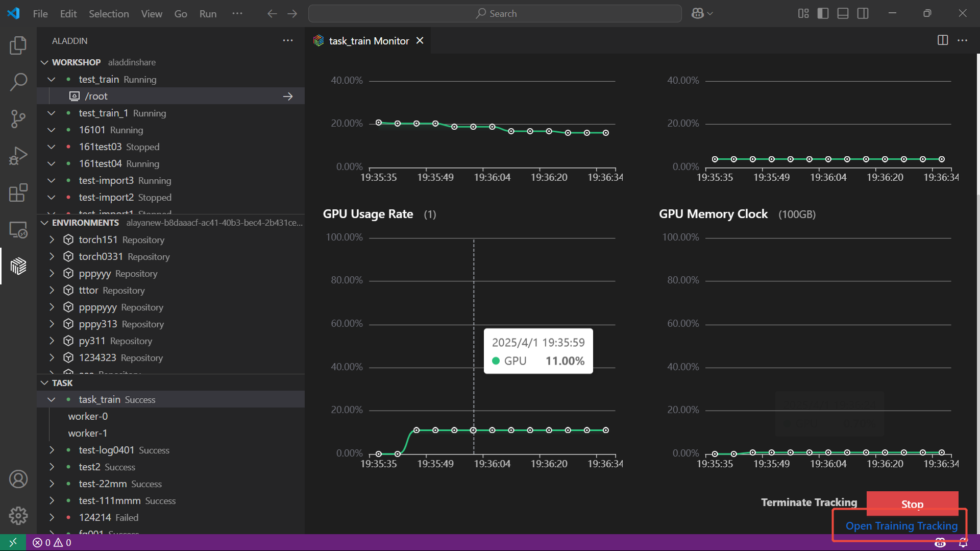Open the Source Control view
Screen dimensions: 980x551
[18, 119]
